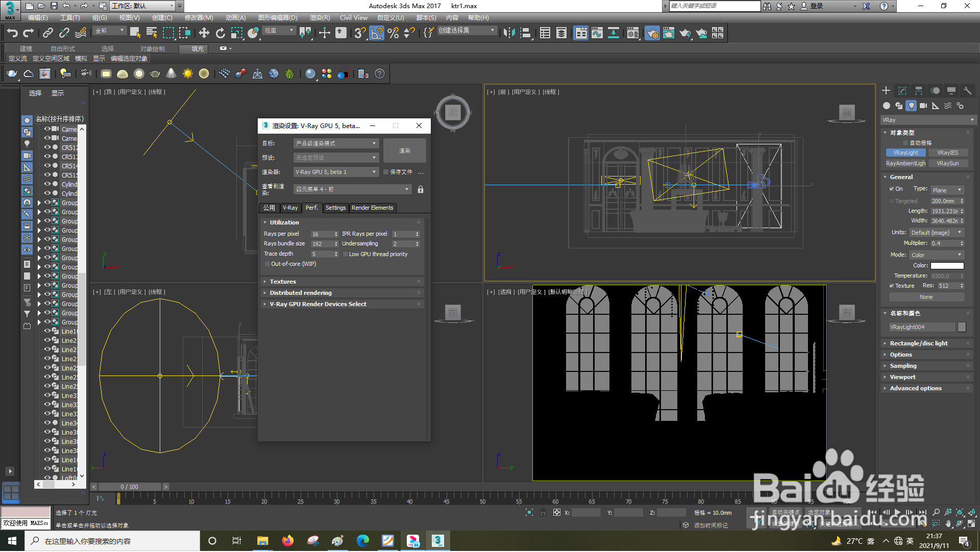Click the texture None button
Image resolution: width=980 pixels, height=552 pixels.
[x=926, y=297]
